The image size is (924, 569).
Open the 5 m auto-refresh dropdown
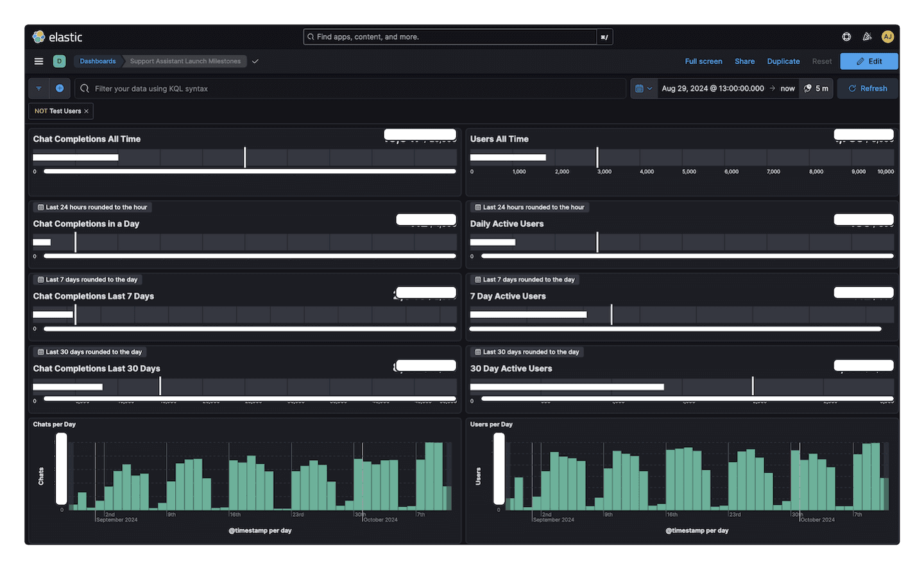tap(816, 88)
